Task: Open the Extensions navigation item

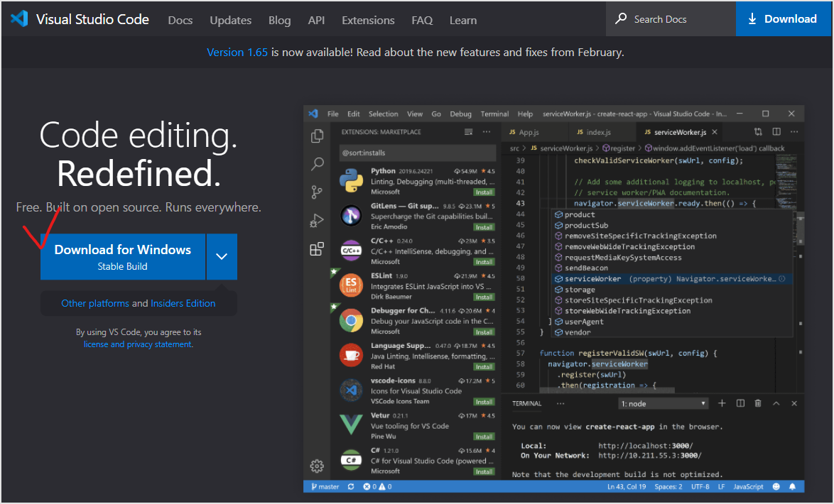Action: (368, 20)
